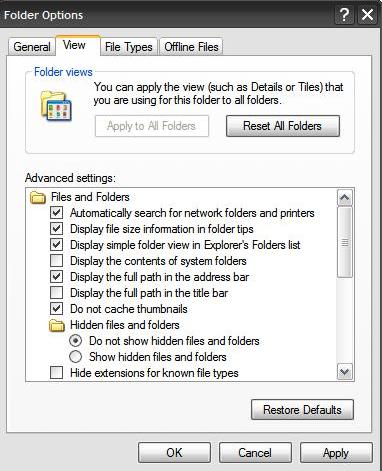Screen dimensions: 382x471
Task: Switch to the General tab
Action: [32, 47]
